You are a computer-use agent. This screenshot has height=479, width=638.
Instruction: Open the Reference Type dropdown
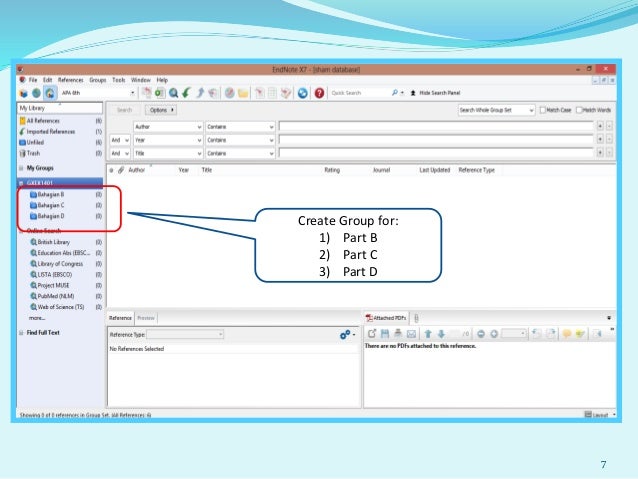pyautogui.click(x=185, y=335)
